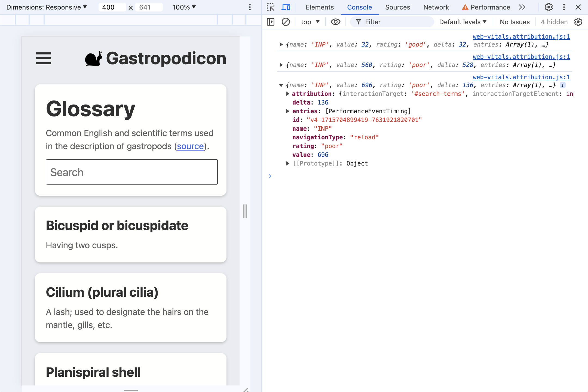Expand the attribution object in console
588x392 pixels.
coord(288,94)
